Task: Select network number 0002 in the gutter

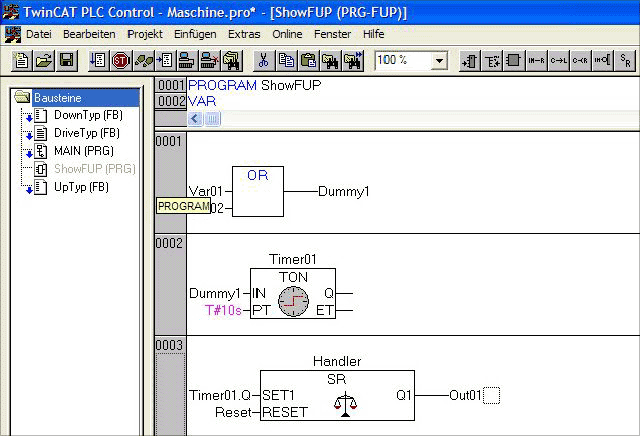Action: [169, 243]
